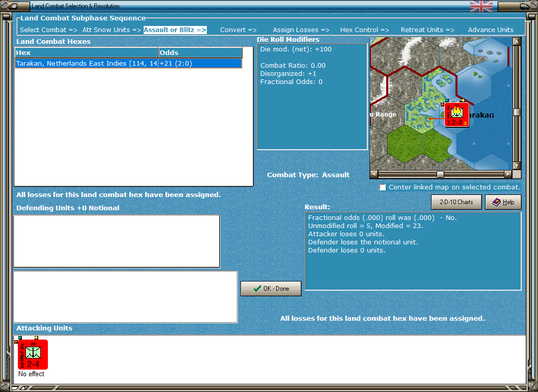Click the map horizontal scrollbar left arrow
Screen dimensions: 538x392
coord(374,174)
